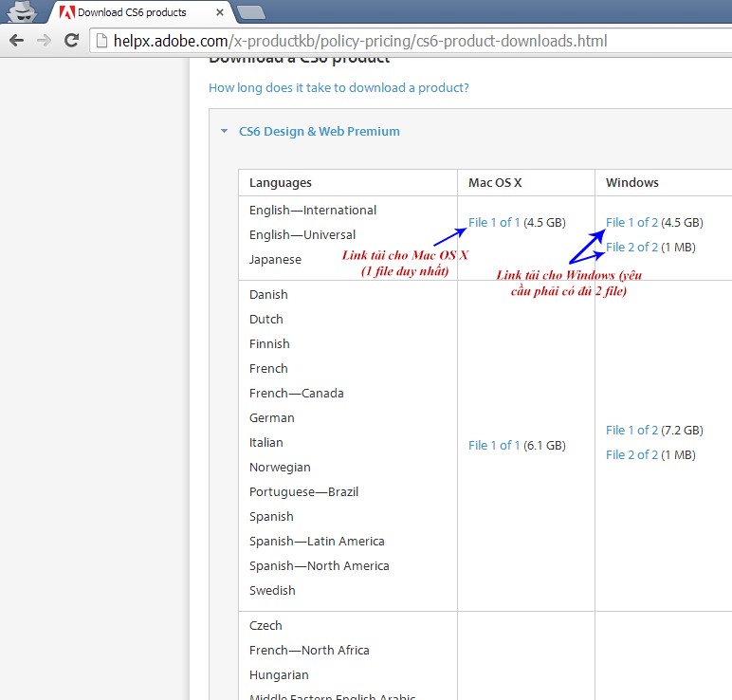Image resolution: width=732 pixels, height=700 pixels.
Task: Select the Spanish language entry
Action: click(271, 517)
